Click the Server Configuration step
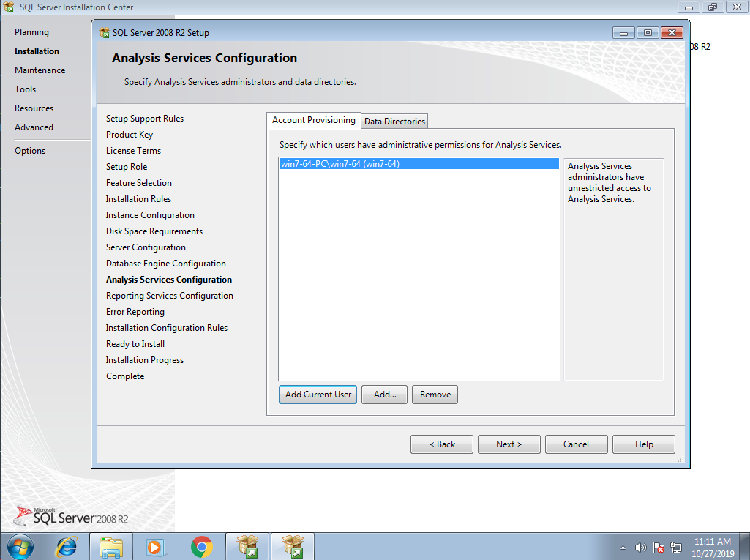Viewport: 750px width, 560px height. click(x=146, y=247)
